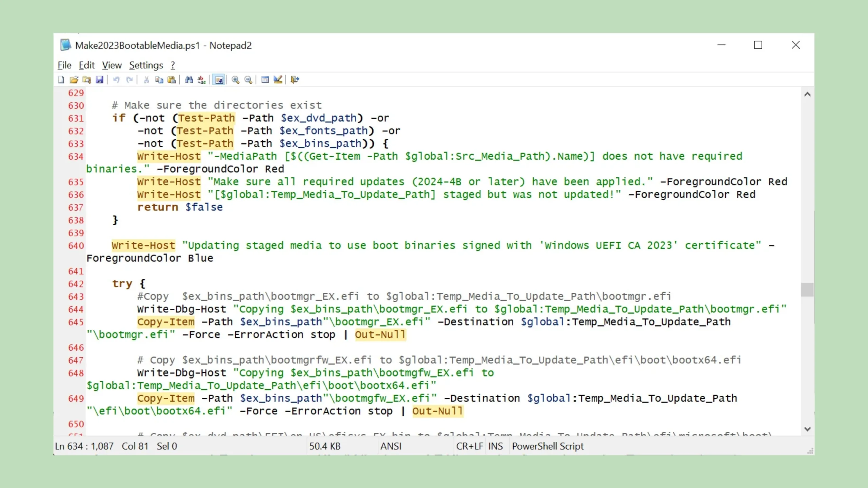Click the '$ex_dvd_path' variable on line 631
868x488 pixels.
pyautogui.click(x=319, y=118)
